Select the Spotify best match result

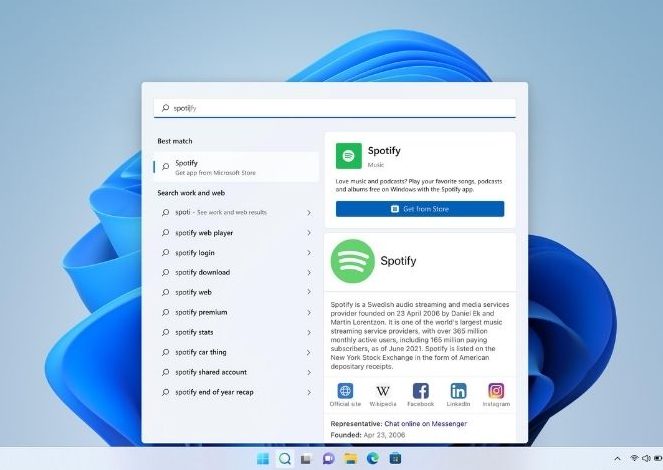pos(236,167)
